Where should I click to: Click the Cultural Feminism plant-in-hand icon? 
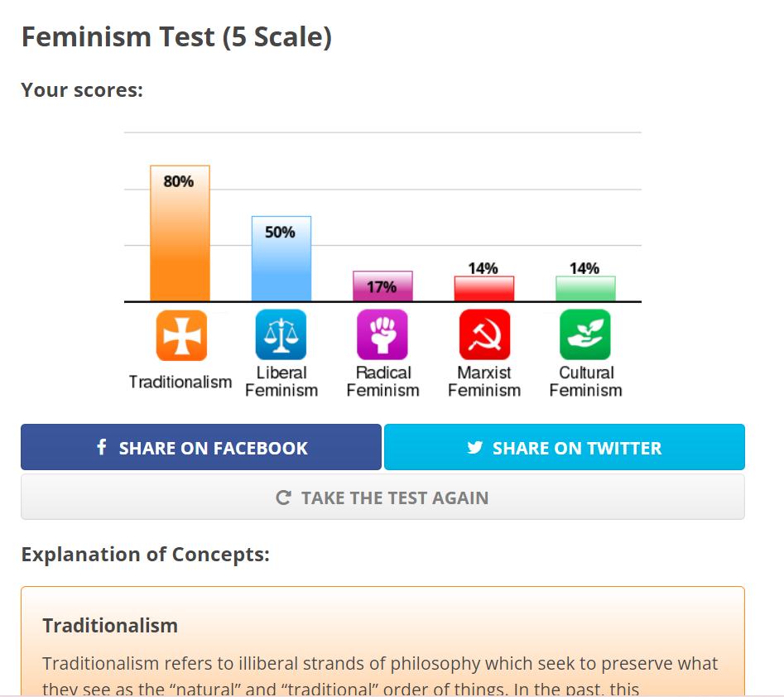click(x=585, y=335)
